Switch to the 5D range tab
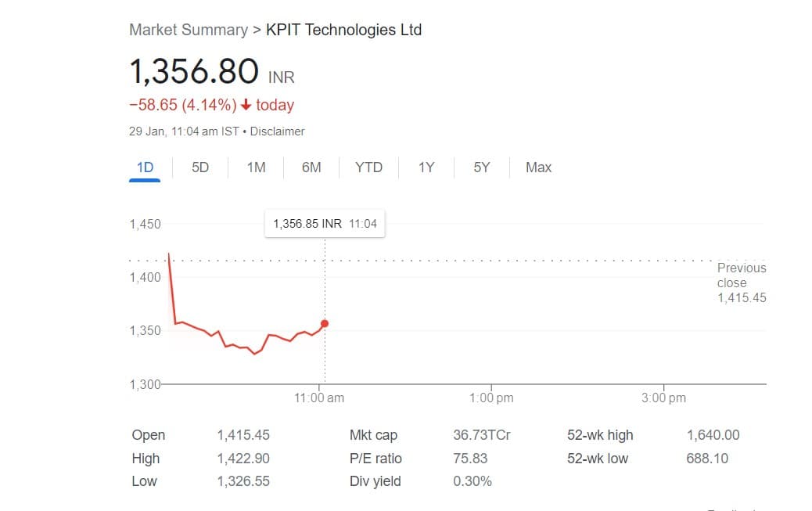The width and height of the screenshot is (812, 511). click(x=200, y=167)
